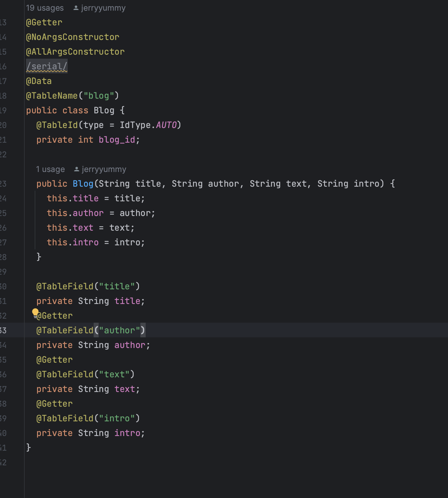Click the @Data annotation

tap(39, 81)
